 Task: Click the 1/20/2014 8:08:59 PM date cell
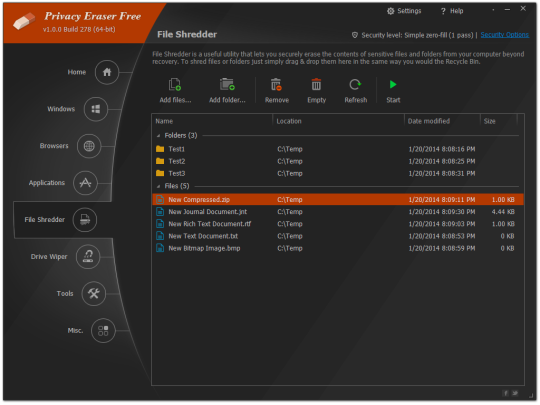pos(442,248)
